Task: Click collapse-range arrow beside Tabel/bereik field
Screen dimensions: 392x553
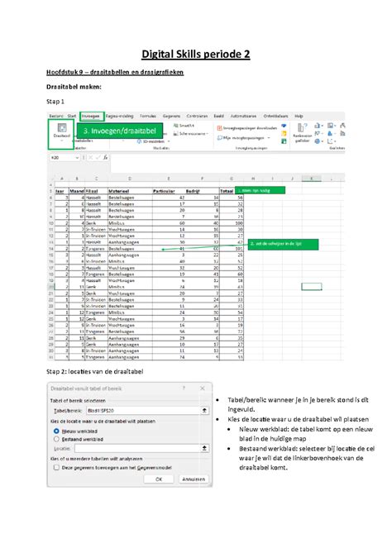Action: click(204, 411)
